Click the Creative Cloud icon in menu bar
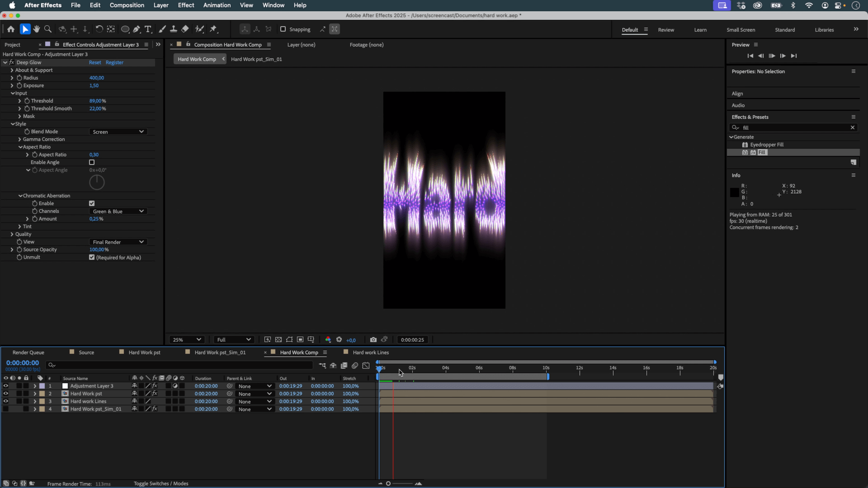This screenshot has width=868, height=488. pos(758,5)
